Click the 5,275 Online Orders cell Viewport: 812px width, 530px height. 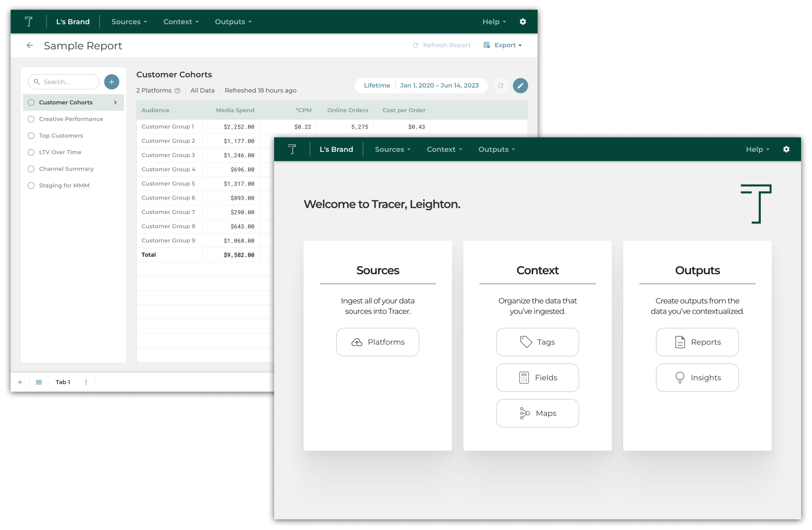pos(360,127)
